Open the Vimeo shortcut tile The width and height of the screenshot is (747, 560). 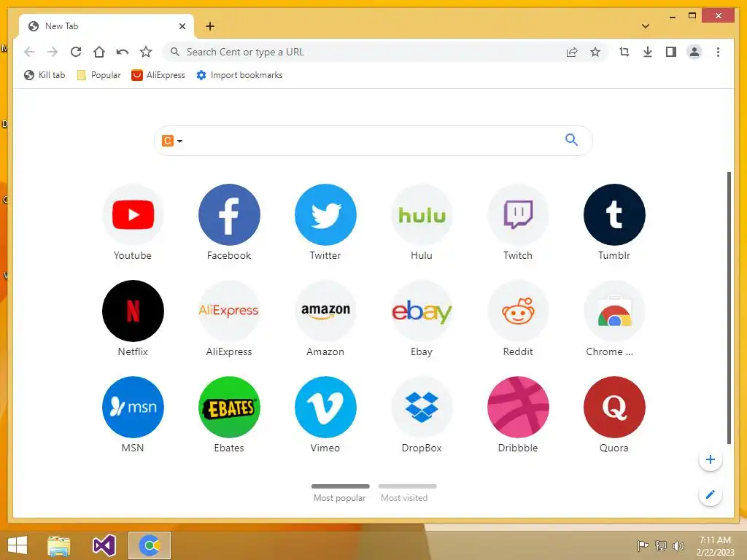[x=325, y=407]
